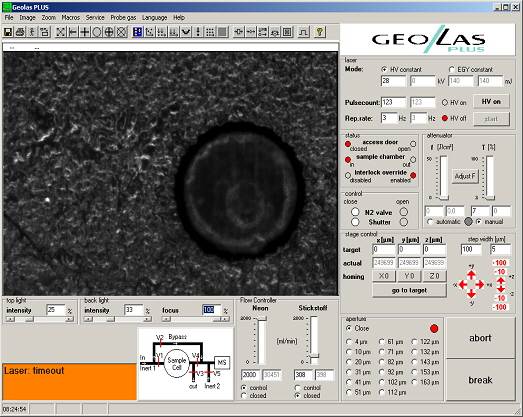This screenshot has width=523, height=417.
Task: Click the printer icon in toolbar
Action: pyautogui.click(x=20, y=32)
